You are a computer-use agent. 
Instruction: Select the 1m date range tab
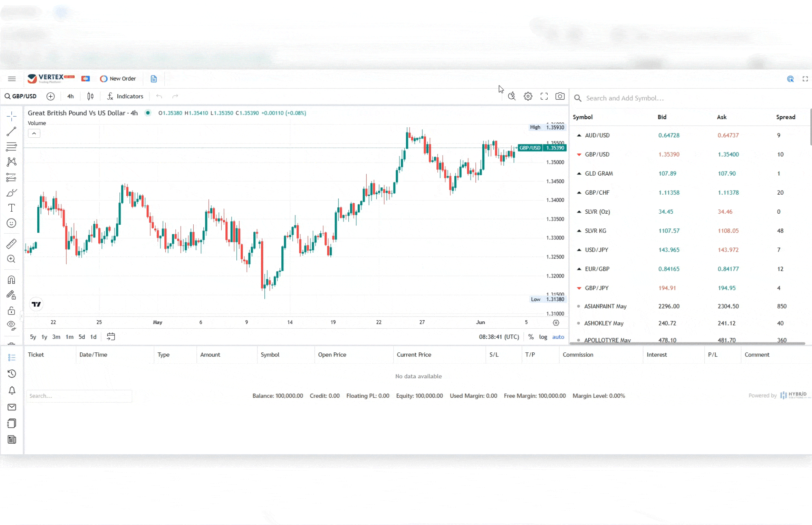[69, 337]
